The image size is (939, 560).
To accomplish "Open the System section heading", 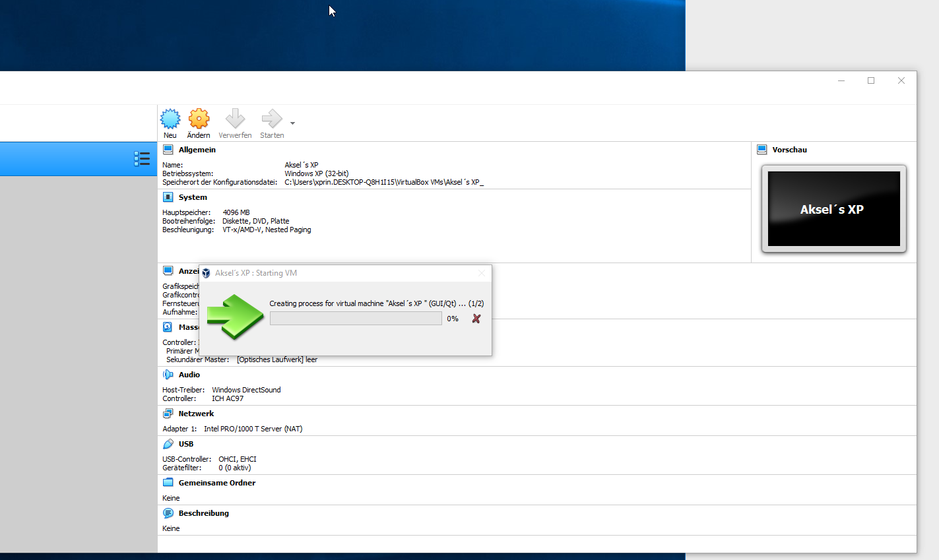I will point(193,197).
